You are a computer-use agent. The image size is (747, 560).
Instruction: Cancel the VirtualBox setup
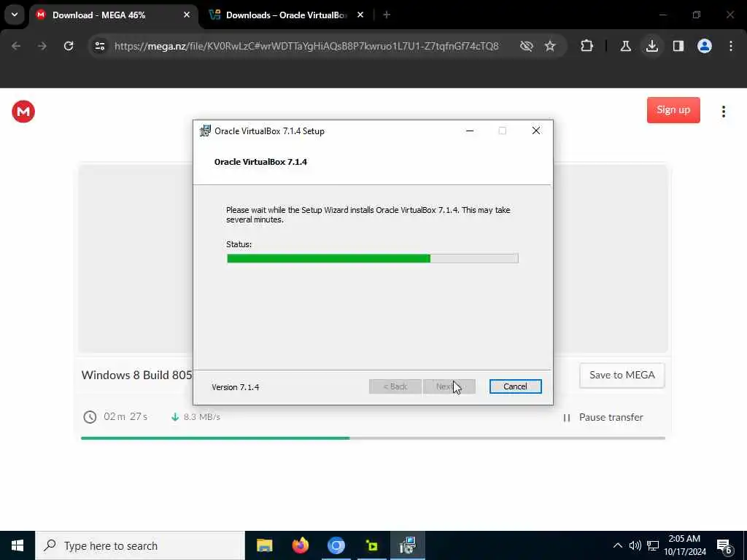[515, 386]
